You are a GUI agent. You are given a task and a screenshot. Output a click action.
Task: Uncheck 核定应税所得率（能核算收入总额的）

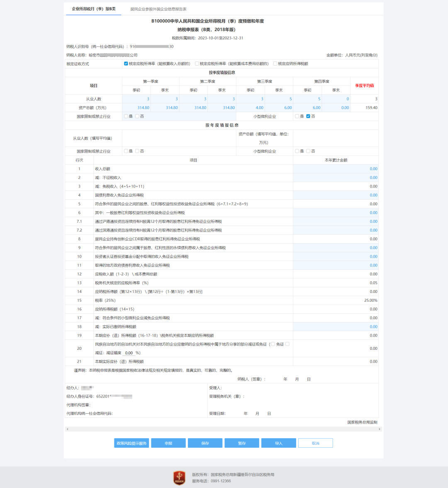click(126, 63)
